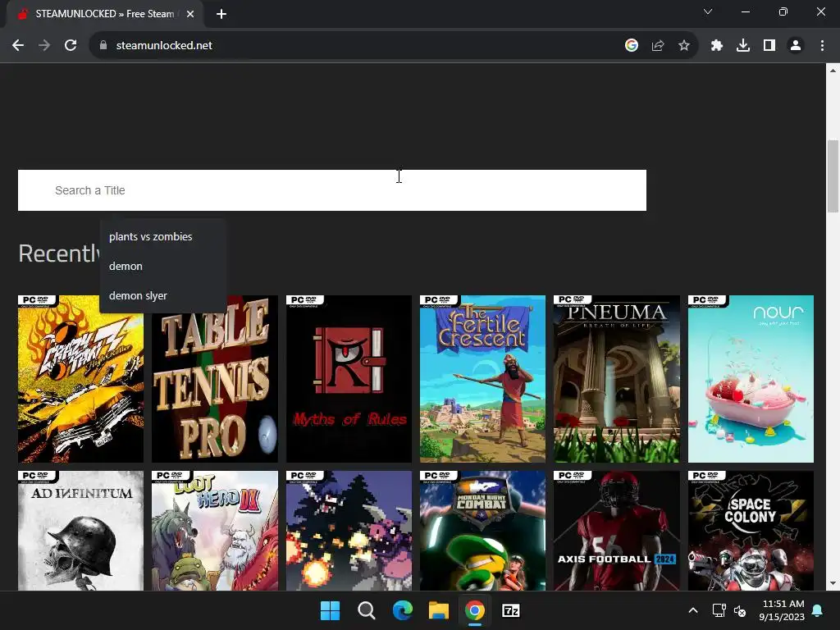This screenshot has height=630, width=840.
Task: Open the Myths of Rules cover
Action: click(x=349, y=379)
